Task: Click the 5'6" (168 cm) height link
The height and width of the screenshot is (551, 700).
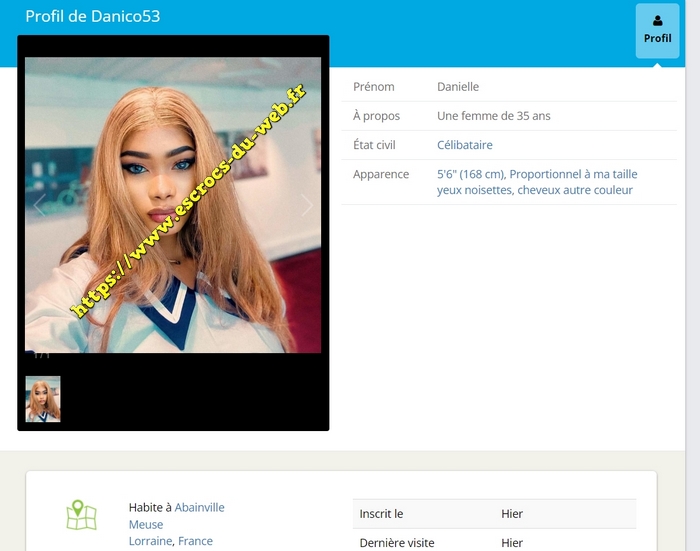Action: coord(470,174)
